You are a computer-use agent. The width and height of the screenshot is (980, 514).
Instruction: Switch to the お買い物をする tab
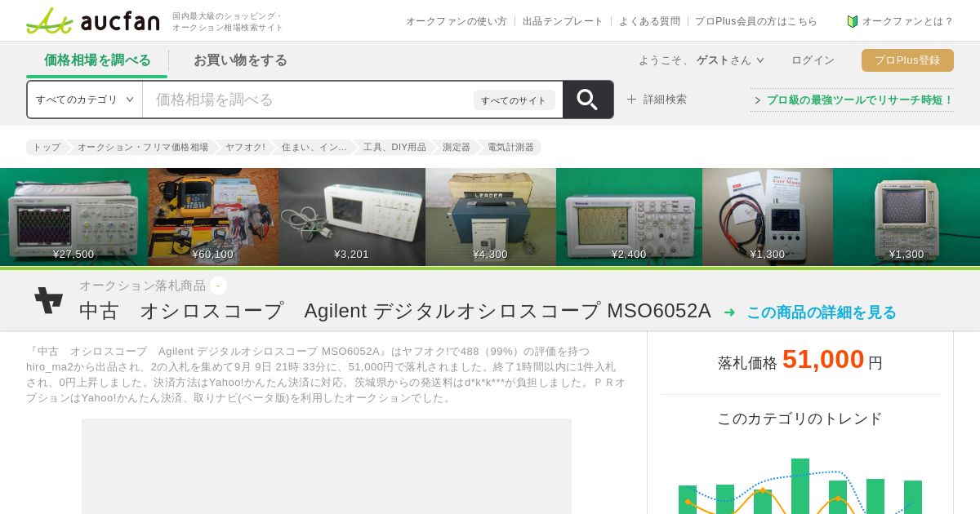(240, 60)
